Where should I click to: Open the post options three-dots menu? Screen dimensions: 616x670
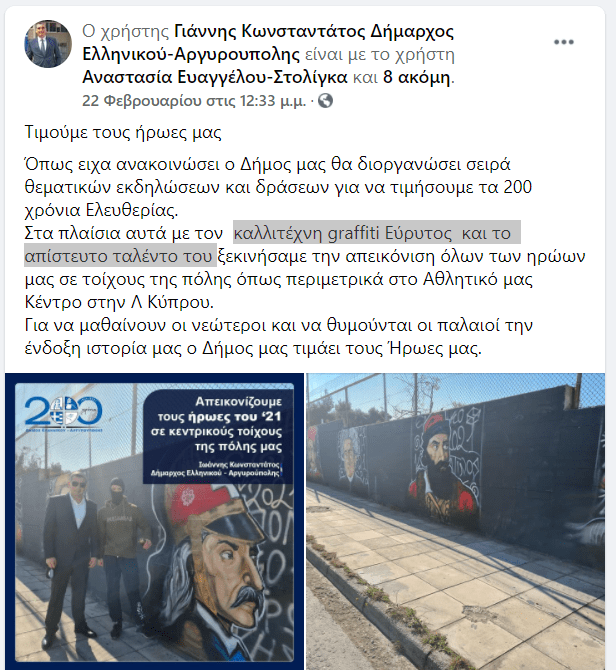point(563,42)
